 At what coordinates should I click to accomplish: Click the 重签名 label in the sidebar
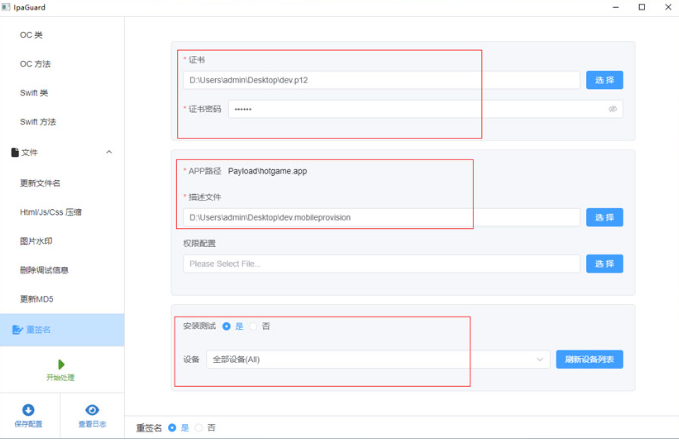39,330
